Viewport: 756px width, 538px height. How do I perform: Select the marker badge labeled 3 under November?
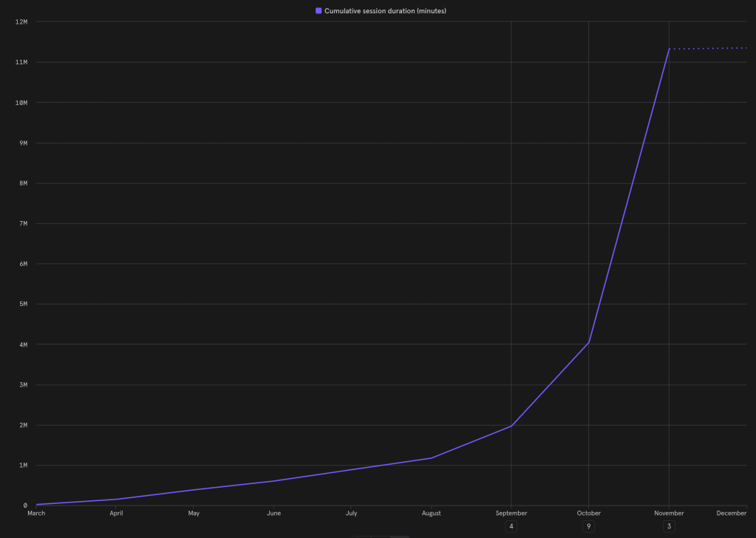pos(669,526)
